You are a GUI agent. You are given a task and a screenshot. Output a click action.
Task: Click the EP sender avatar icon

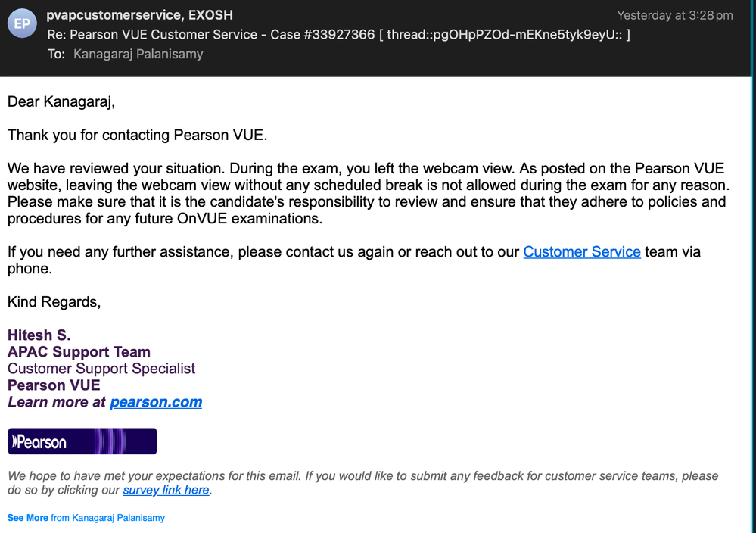coord(23,24)
